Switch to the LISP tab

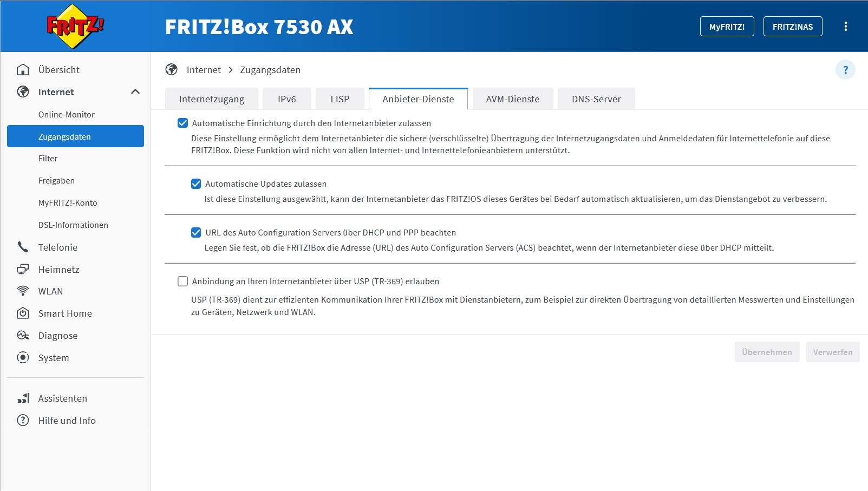pos(340,99)
